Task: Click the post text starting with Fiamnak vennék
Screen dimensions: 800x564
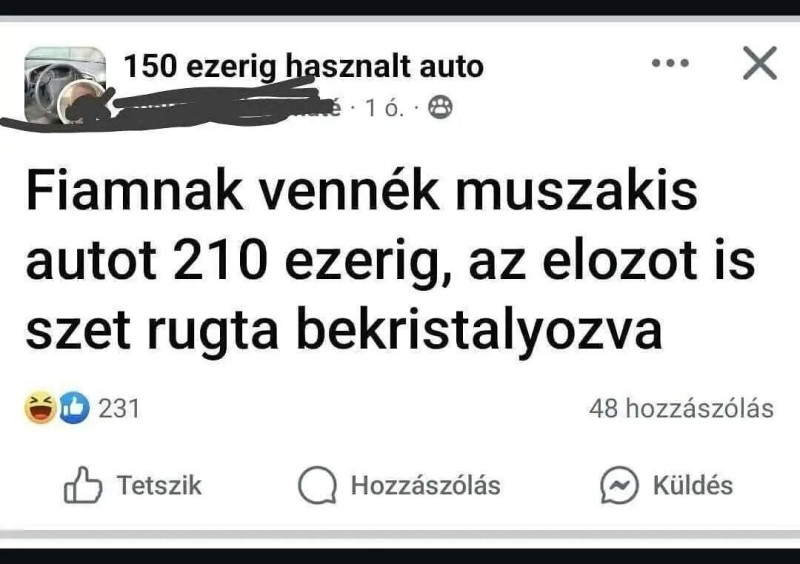Action: point(390,260)
